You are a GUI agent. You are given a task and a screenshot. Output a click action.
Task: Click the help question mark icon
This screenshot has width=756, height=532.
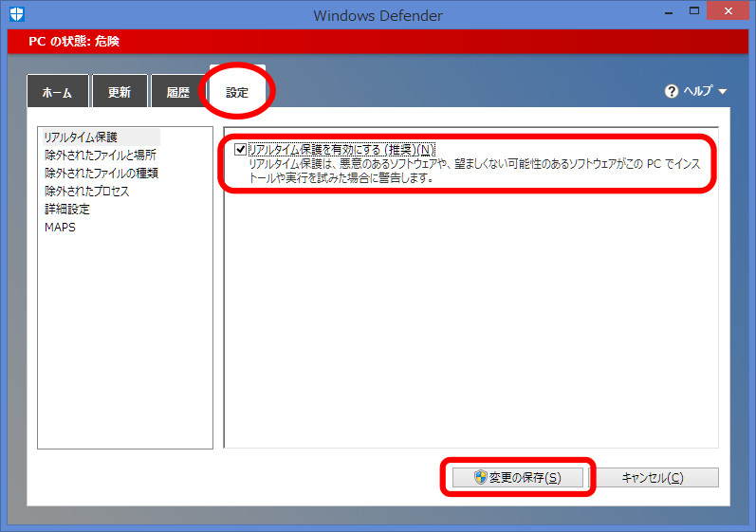click(672, 91)
